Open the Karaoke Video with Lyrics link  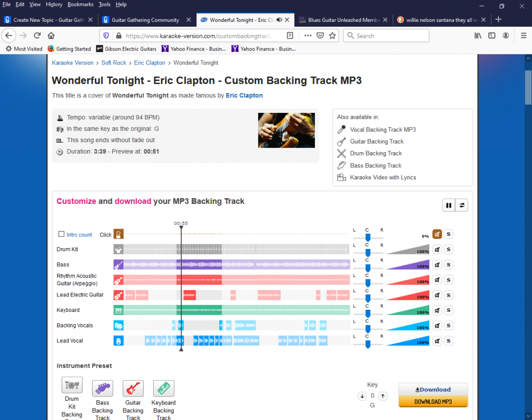tap(383, 178)
